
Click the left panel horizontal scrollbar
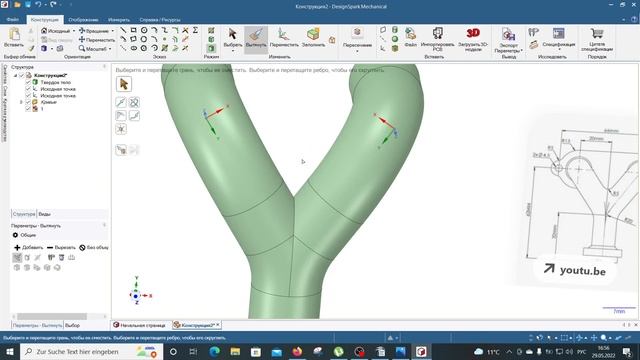point(52,316)
